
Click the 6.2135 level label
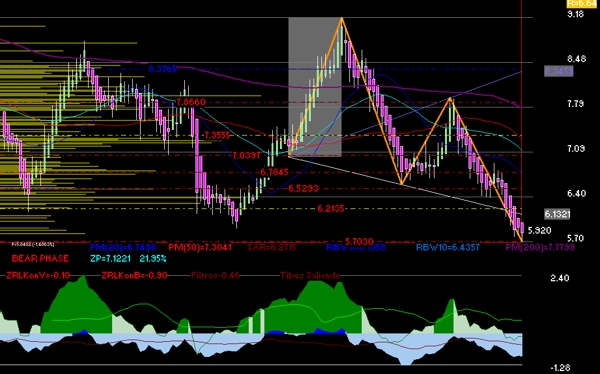[x=331, y=209]
